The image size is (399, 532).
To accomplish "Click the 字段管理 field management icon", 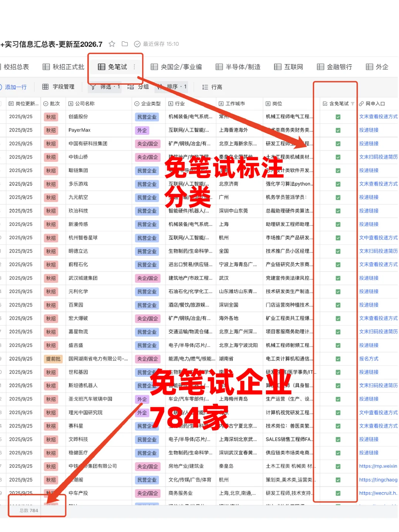I will click(x=45, y=87).
